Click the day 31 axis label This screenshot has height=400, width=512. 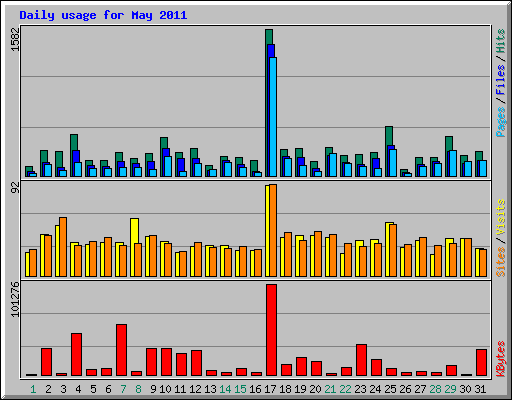(x=480, y=389)
